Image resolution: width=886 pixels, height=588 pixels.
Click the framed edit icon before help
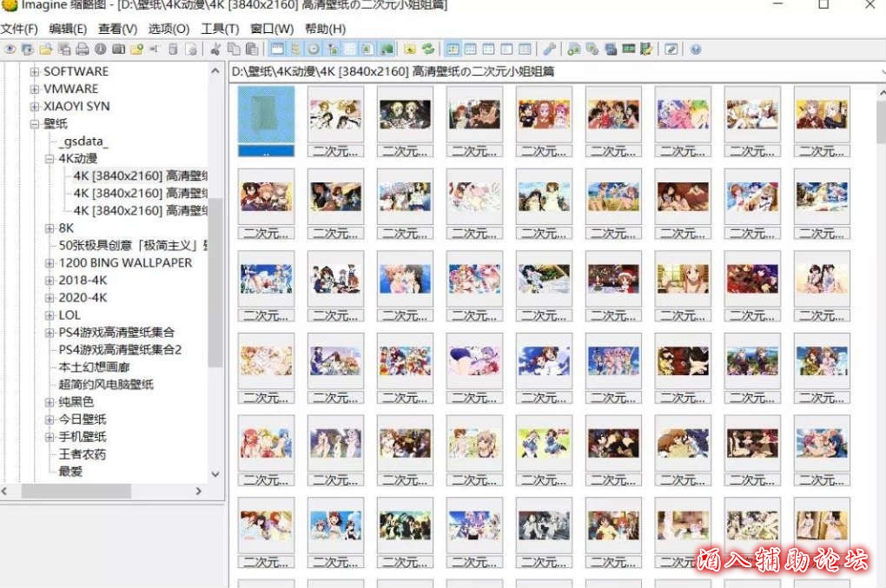point(671,50)
